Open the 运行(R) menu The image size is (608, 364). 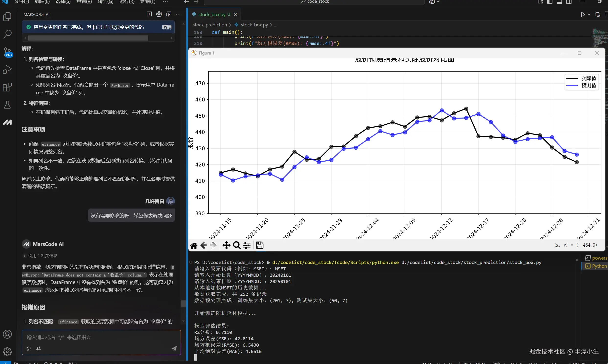tap(127, 2)
